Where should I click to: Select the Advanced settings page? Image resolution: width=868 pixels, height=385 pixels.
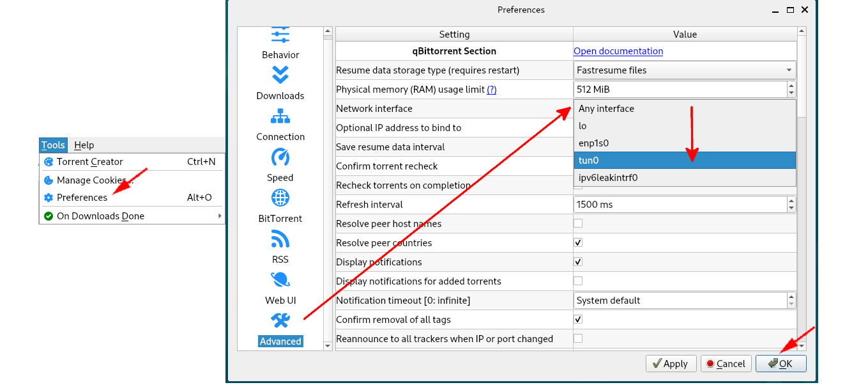click(280, 330)
